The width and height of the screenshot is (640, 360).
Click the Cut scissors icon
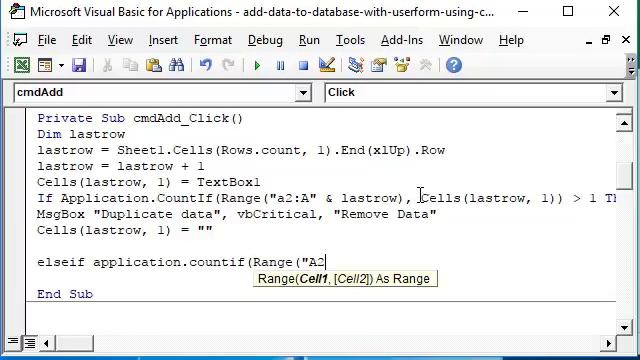107,65
